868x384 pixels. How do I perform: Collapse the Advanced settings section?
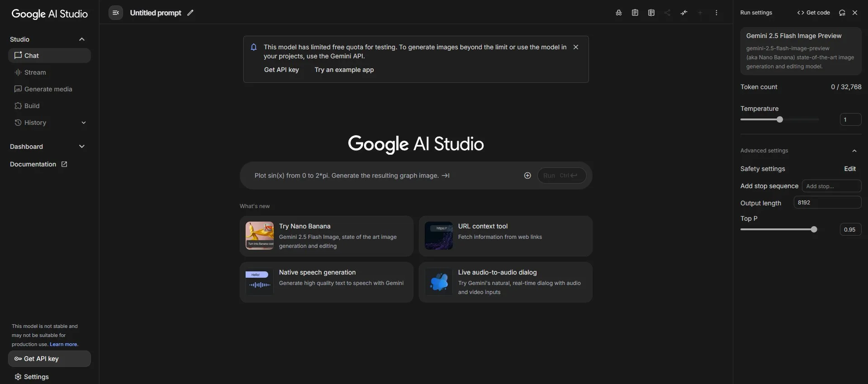tap(854, 151)
